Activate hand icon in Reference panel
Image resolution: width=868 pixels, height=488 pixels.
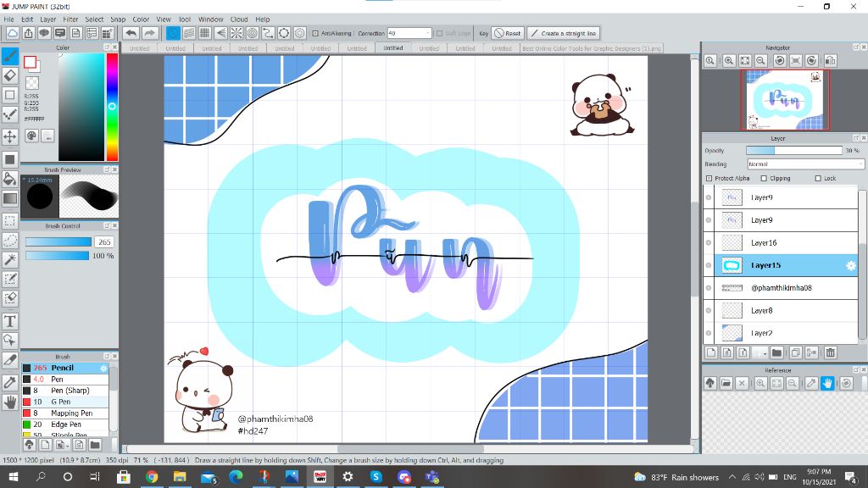(827, 383)
